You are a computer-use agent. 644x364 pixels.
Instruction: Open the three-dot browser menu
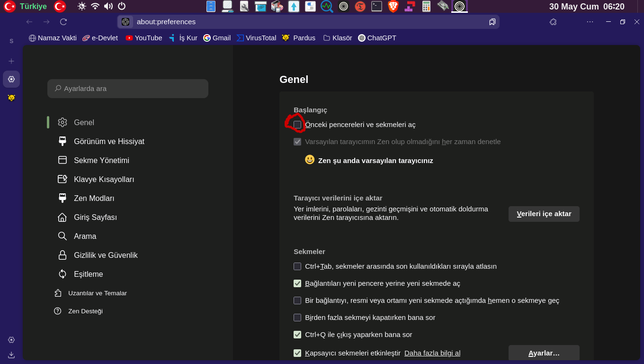pos(590,22)
